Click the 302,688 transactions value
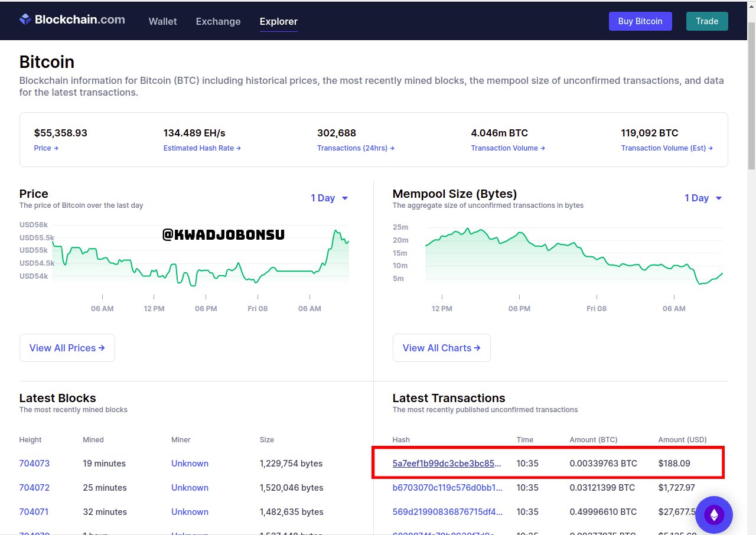Screen dimensions: 756x535 pos(337,133)
